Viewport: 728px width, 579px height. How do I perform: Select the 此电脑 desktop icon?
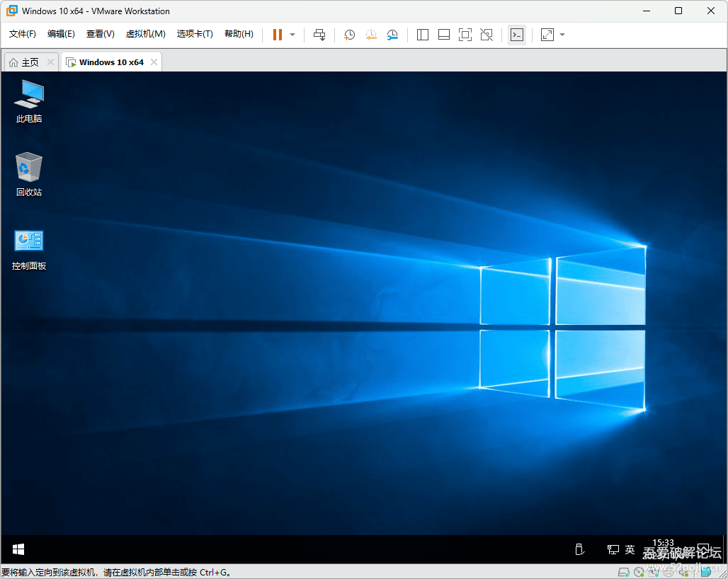pyautogui.click(x=29, y=102)
